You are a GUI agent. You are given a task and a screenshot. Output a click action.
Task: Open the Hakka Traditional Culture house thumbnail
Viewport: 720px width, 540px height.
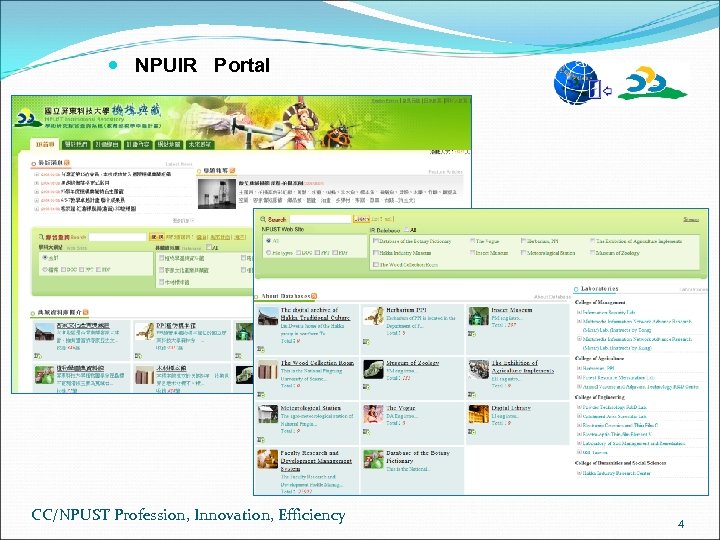pyautogui.click(x=268, y=316)
